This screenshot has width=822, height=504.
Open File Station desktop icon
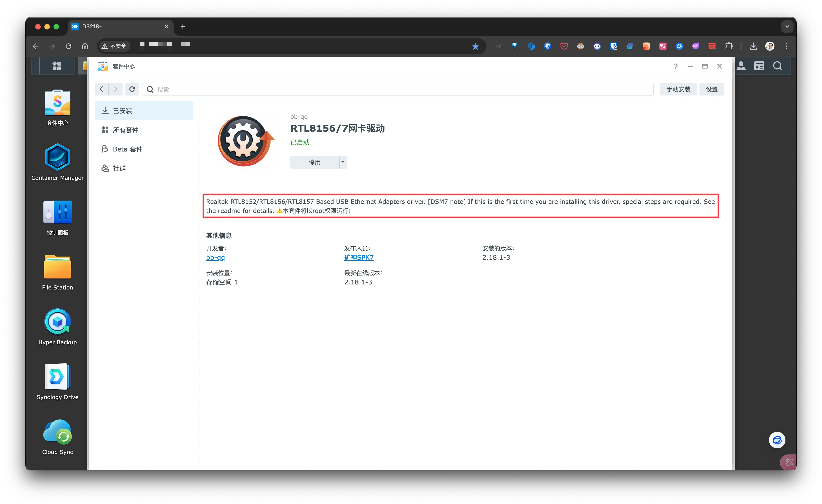point(57,267)
